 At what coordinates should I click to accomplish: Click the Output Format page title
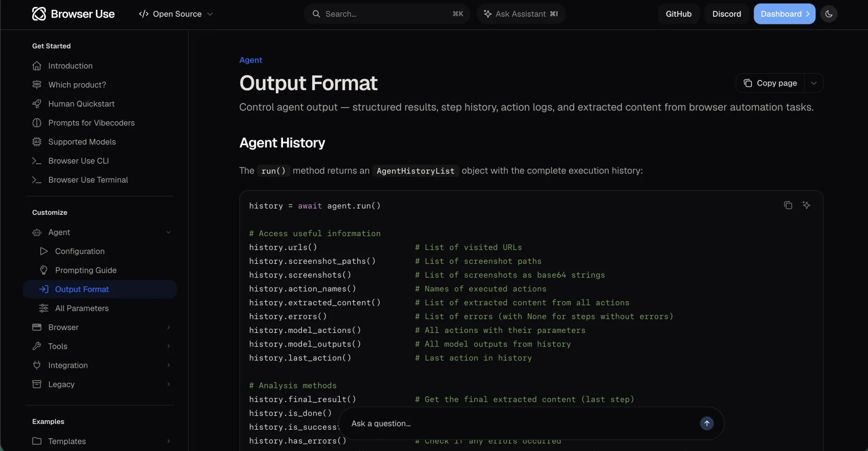[308, 83]
